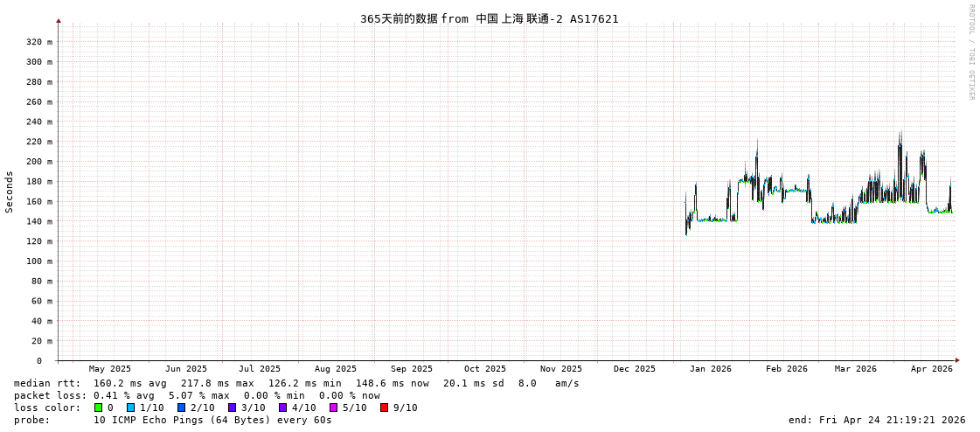
Task: Select the May 2025 time axis label
Action: tap(109, 369)
